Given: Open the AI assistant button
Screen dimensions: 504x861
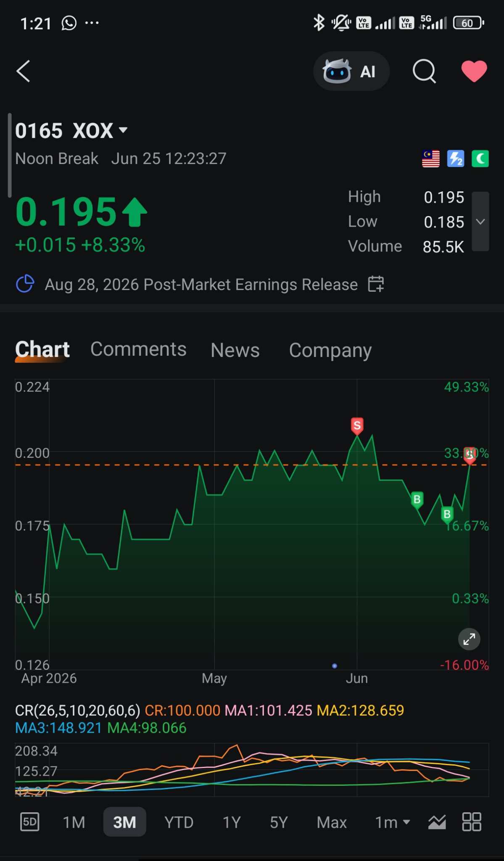Looking at the screenshot, I should 351,71.
